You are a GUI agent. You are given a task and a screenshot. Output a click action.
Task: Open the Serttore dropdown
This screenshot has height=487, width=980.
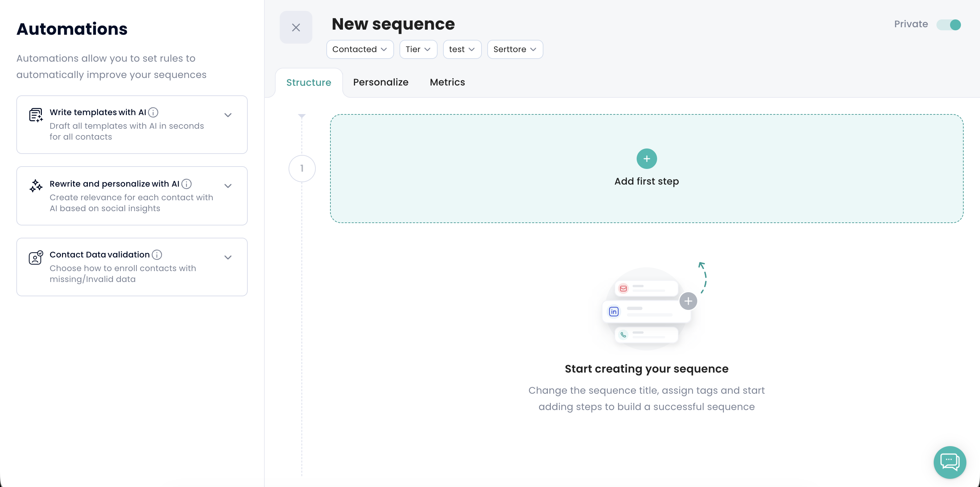(x=515, y=49)
